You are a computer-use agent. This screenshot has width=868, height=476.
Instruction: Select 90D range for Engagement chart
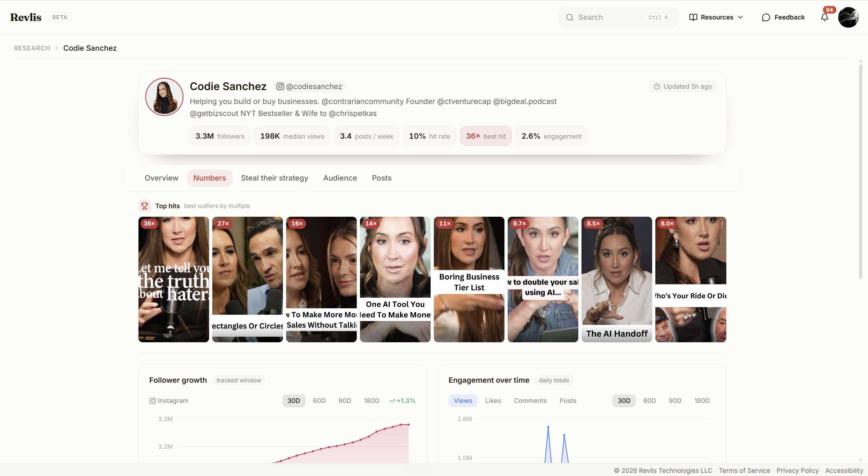pyautogui.click(x=675, y=401)
